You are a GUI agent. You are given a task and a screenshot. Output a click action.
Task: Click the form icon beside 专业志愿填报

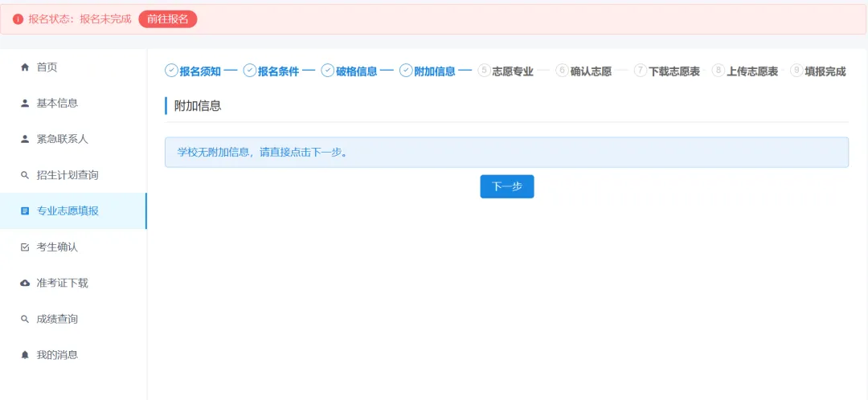point(24,211)
